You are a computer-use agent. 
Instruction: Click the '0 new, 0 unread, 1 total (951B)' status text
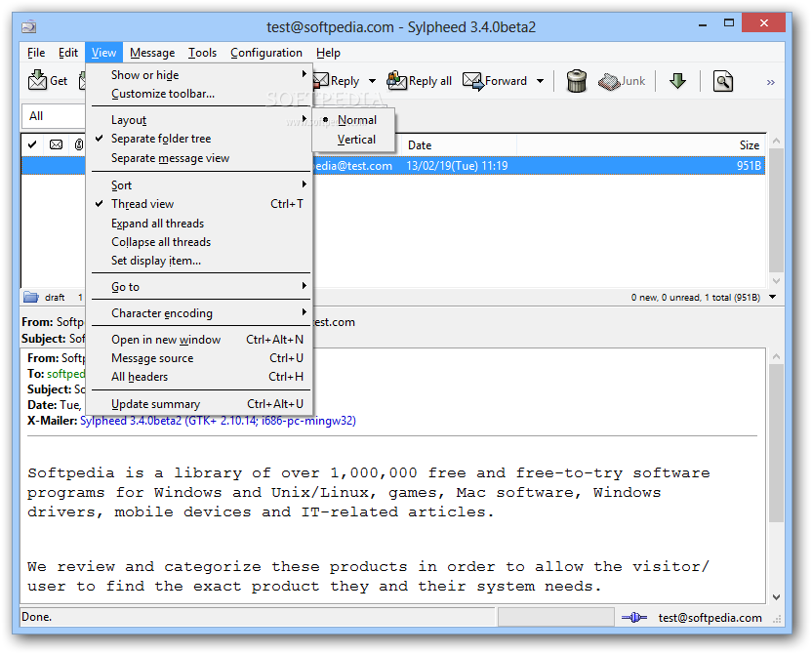click(696, 297)
